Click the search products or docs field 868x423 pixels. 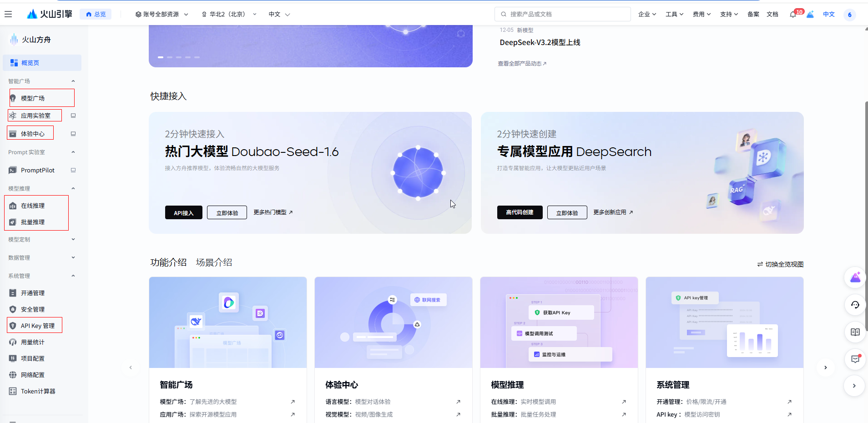[x=563, y=14]
